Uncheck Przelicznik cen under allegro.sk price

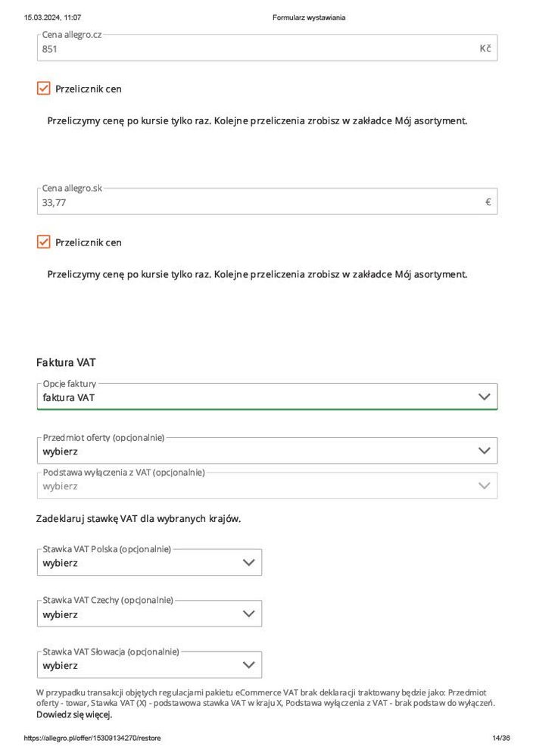[44, 242]
